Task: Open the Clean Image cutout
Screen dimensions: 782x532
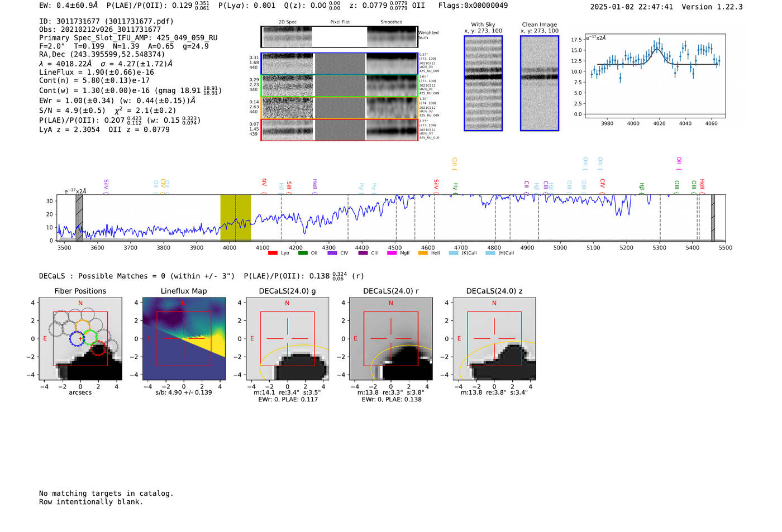Action: tap(540, 83)
